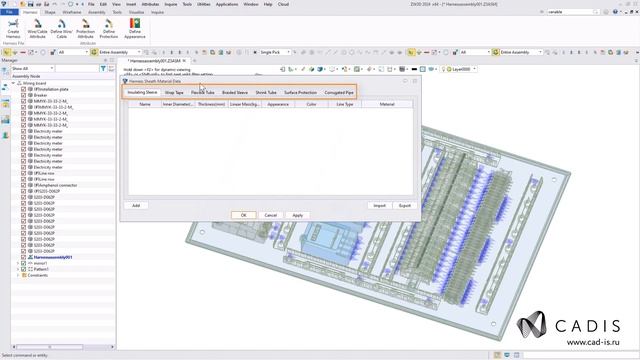Open the Cloud menu
This screenshot has height=360, width=640.
click(x=283, y=4)
